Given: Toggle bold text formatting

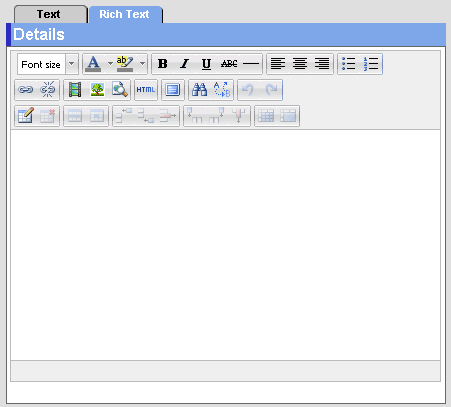Looking at the screenshot, I should [x=163, y=64].
